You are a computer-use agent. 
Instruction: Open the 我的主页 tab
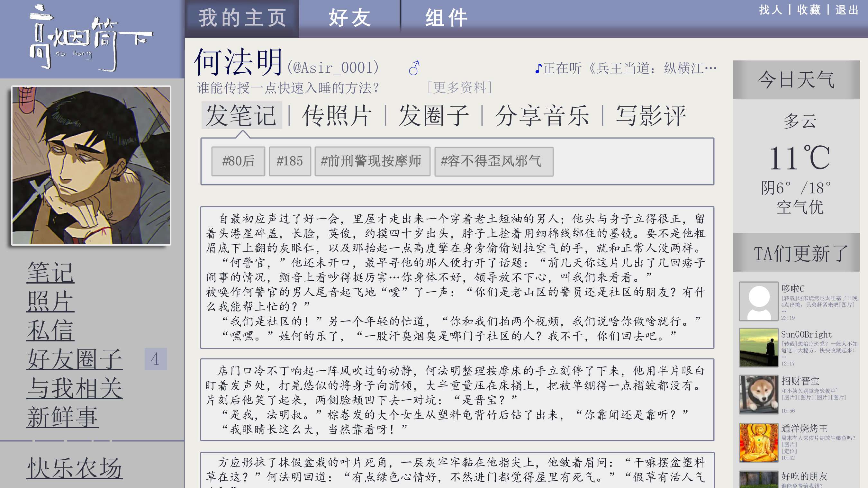[x=242, y=18]
